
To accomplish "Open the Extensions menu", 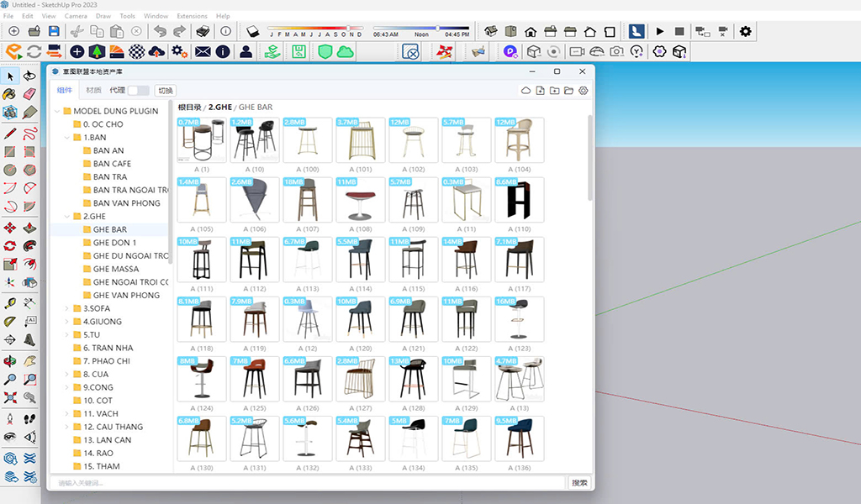I will [x=192, y=16].
